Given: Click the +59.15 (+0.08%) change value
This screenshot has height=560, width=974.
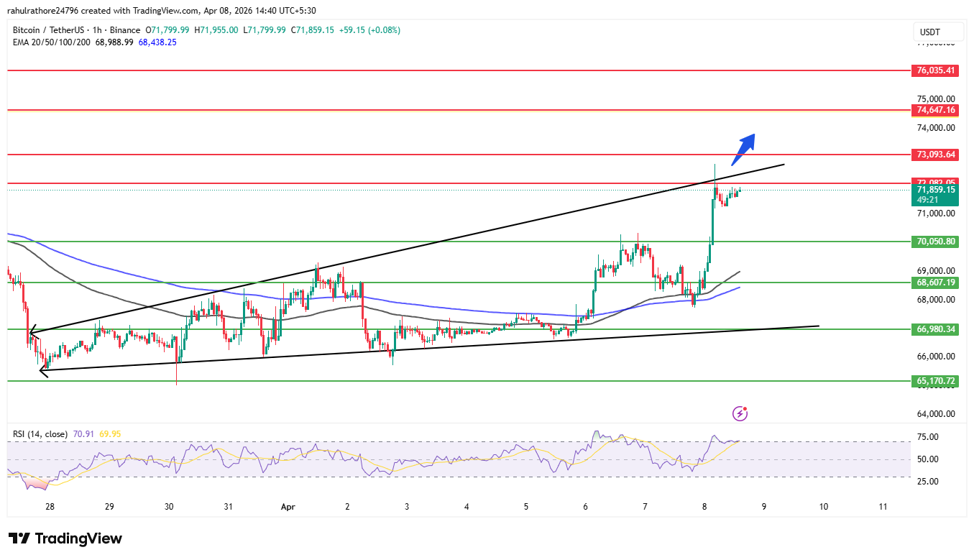Looking at the screenshot, I should point(369,30).
